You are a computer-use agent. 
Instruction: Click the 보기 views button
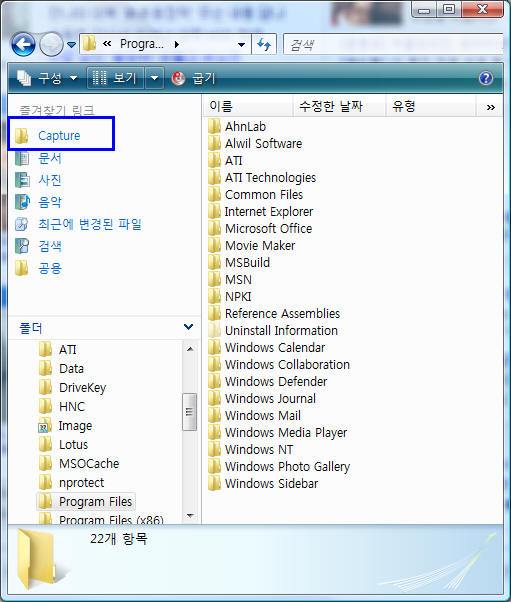(x=116, y=78)
